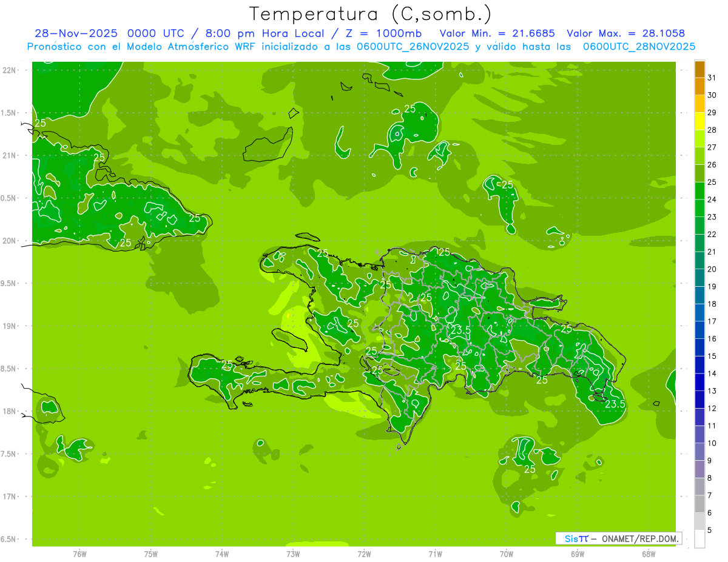Image resolution: width=728 pixels, height=562 pixels.
Task: Click the '70W' longitude axis label
Action: (x=507, y=554)
